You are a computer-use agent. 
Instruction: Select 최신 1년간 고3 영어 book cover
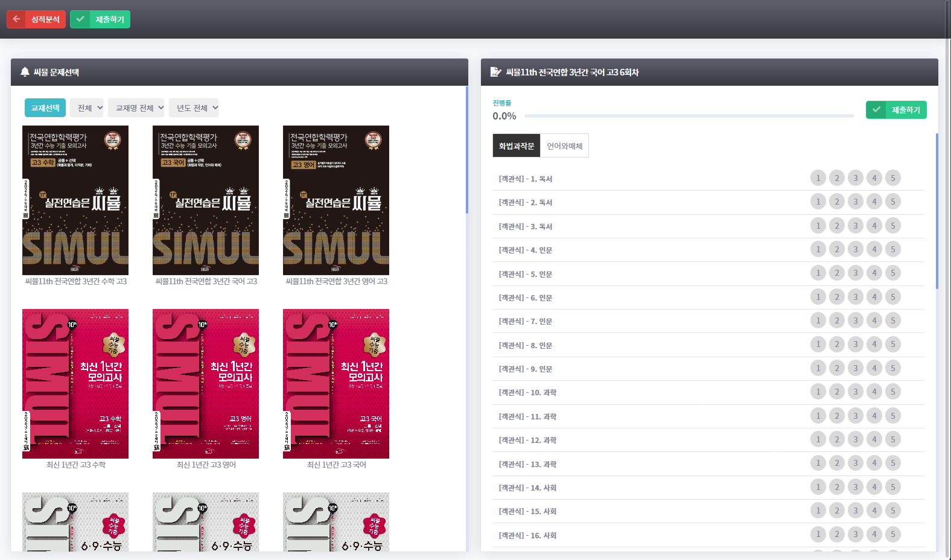206,384
